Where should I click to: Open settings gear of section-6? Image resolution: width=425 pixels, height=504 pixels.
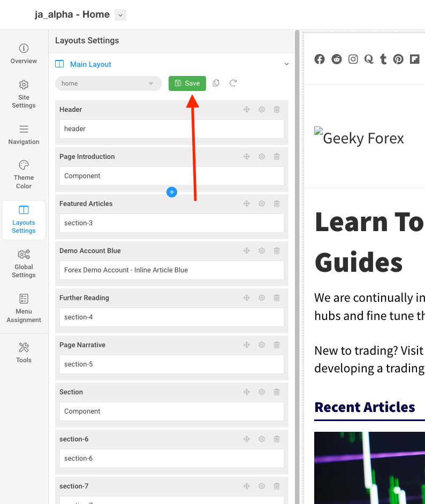pyautogui.click(x=262, y=439)
